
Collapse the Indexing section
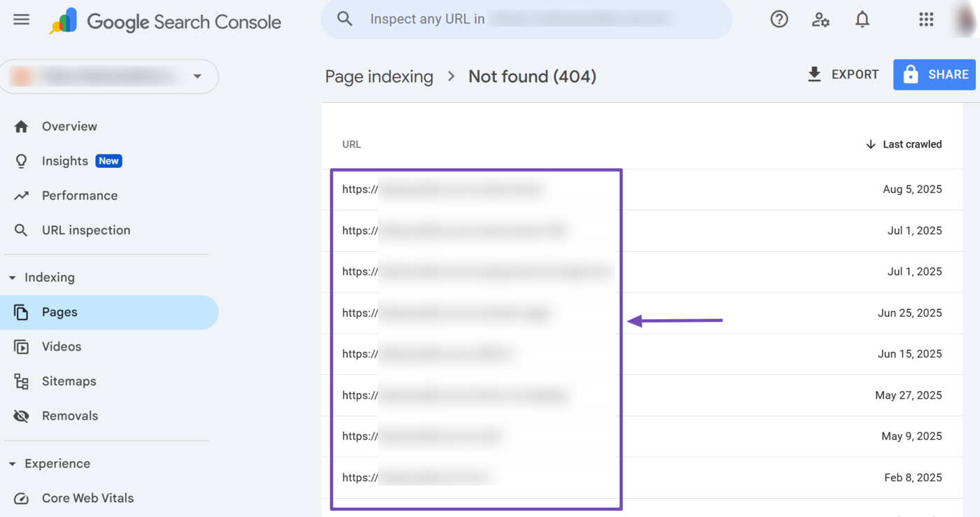click(x=12, y=278)
